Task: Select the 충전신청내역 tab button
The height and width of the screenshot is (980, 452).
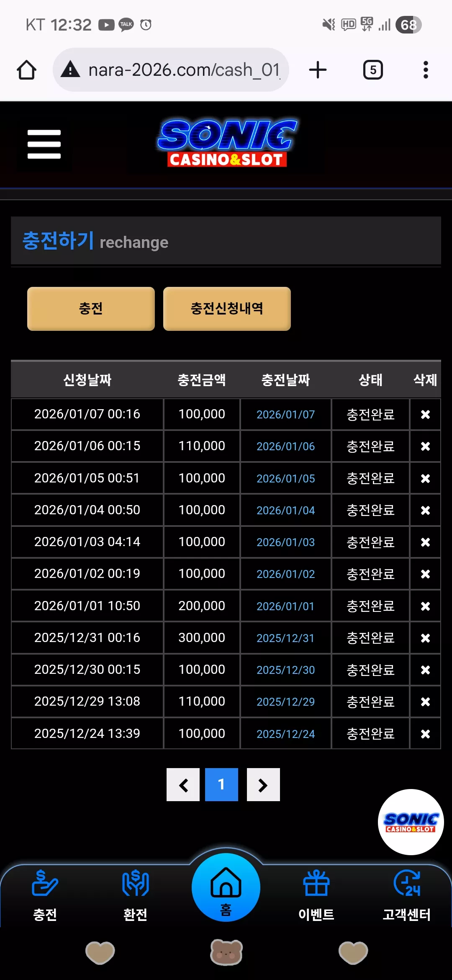Action: point(227,309)
